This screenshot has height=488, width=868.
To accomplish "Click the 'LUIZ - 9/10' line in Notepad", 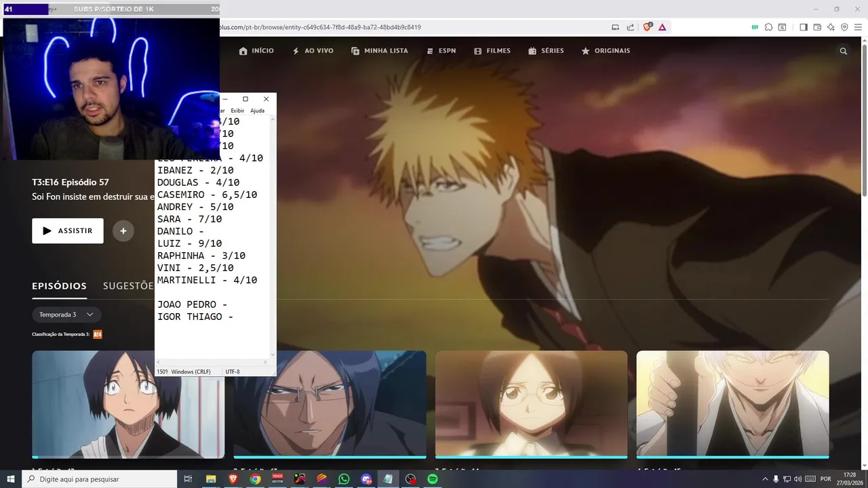I will click(189, 243).
